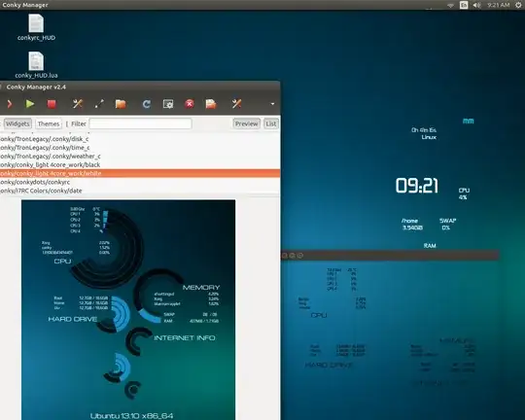Expand the toolbar dropdown arrow menu

[x=272, y=104]
